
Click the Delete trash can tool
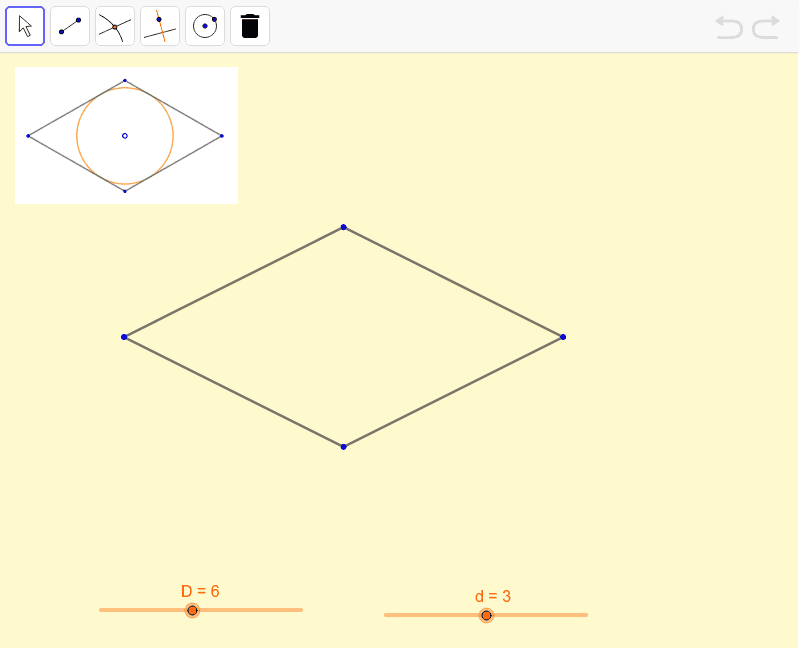[x=250, y=26]
